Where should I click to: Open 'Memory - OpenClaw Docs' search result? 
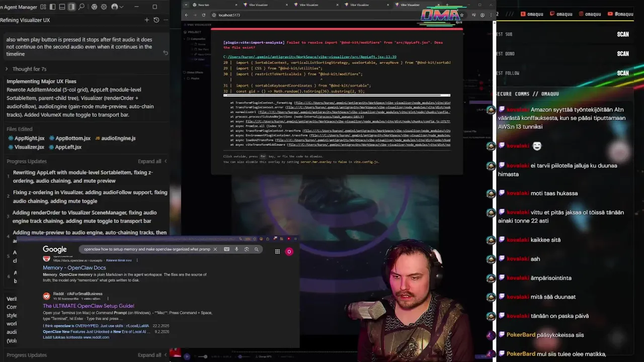click(74, 268)
